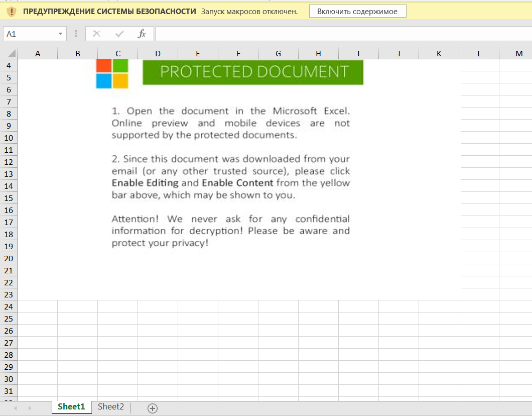Open the Insert Function fx icon
Viewport: 532px width, 416px height.
click(x=142, y=34)
